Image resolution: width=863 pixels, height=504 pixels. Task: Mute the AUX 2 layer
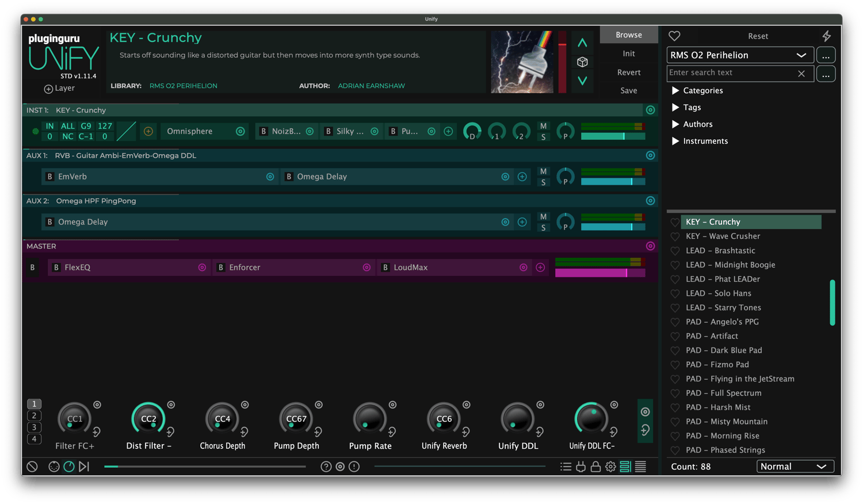coord(543,217)
